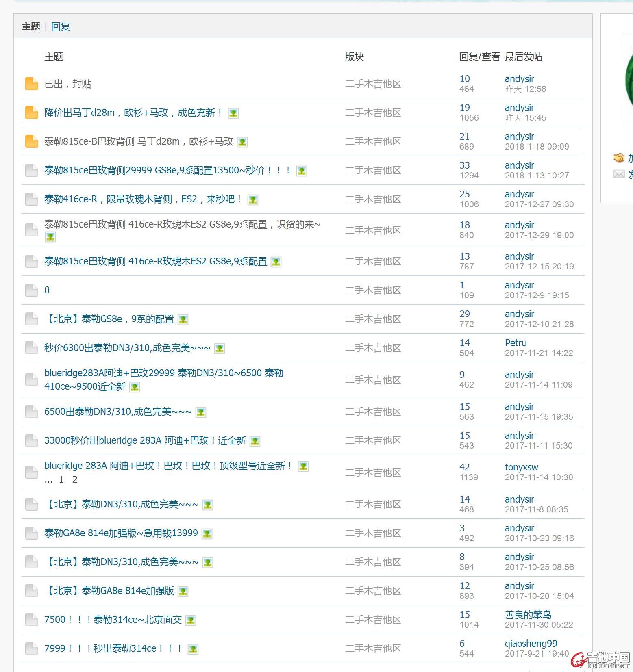Open thread 7999！！！秒出泰勒314ce！！！
Image resolution: width=633 pixels, height=672 pixels.
point(114,649)
